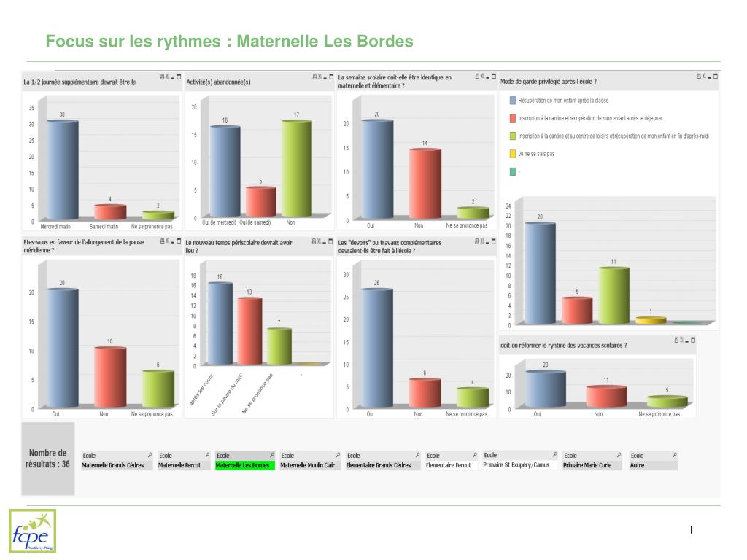The height and width of the screenshot is (560, 747).
Task: Minimize the 'pause méridienne' chart
Action: (174, 241)
